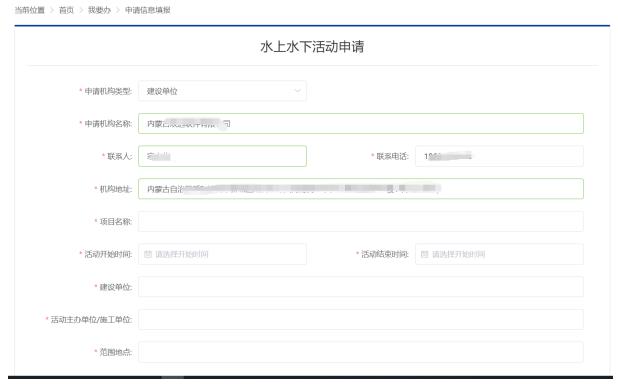Screen dimensions: 618x385
Task: Click the calendar icon in 活动结束时间
Action: tap(424, 254)
